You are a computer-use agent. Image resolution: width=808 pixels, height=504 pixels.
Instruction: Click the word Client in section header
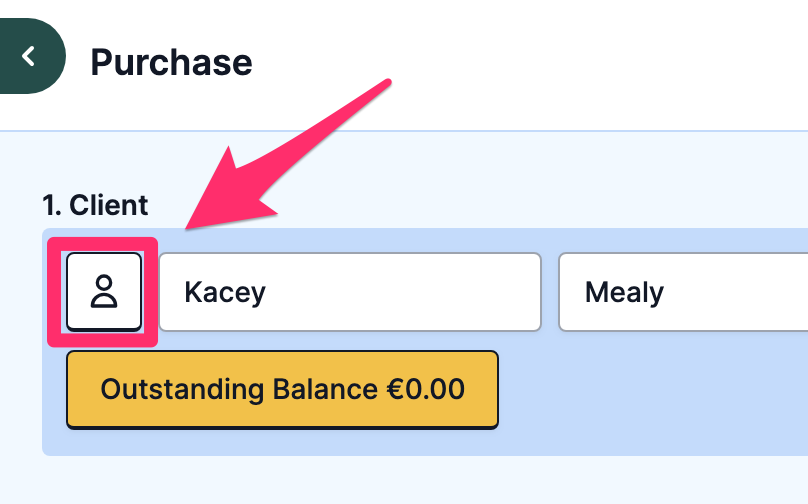click(x=109, y=205)
